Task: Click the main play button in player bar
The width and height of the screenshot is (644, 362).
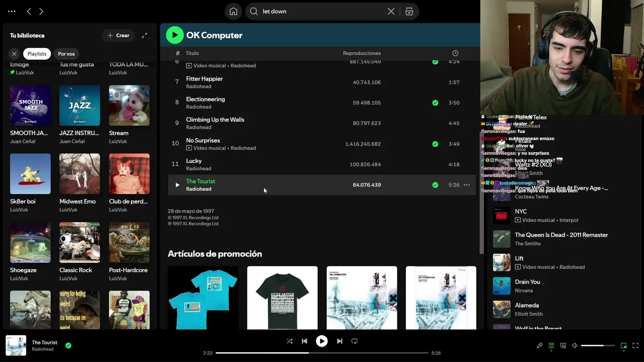Action: (321, 341)
